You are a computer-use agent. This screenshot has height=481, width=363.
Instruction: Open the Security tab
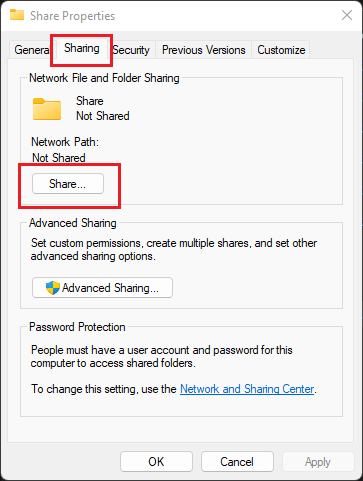click(132, 50)
